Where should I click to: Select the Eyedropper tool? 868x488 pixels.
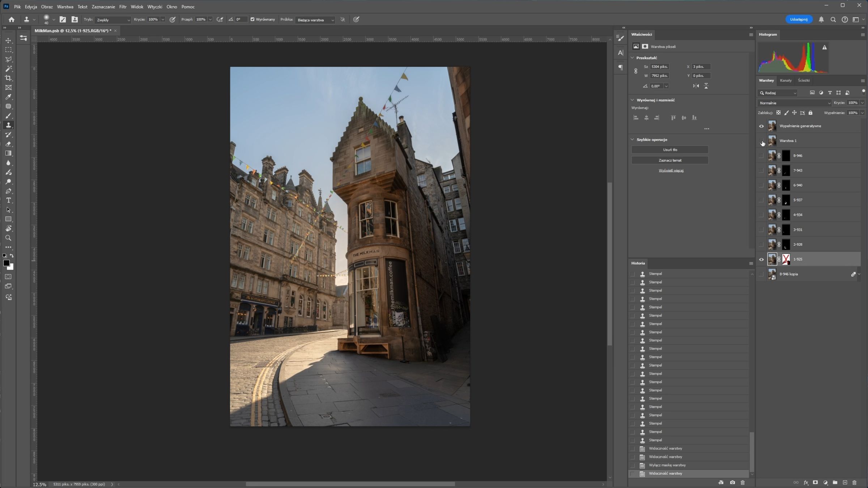point(8,97)
